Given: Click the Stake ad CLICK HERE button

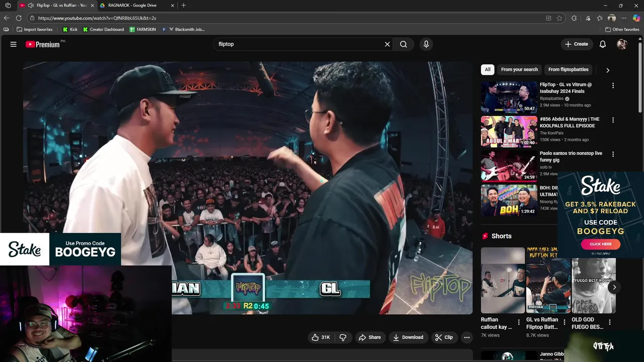Looking at the screenshot, I should tap(600, 244).
